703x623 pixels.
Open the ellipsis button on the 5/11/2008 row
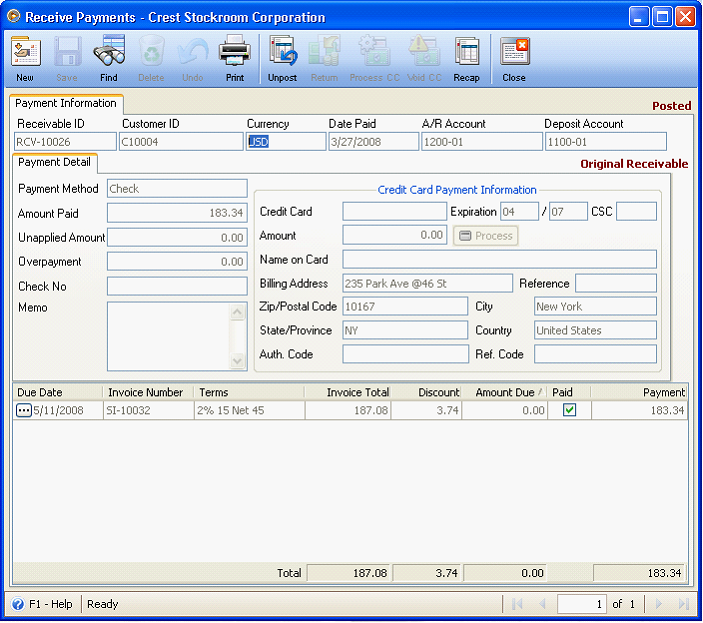(24, 410)
